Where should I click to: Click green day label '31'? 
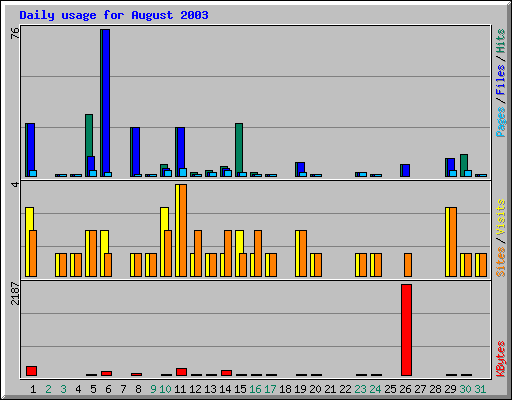click(x=480, y=389)
